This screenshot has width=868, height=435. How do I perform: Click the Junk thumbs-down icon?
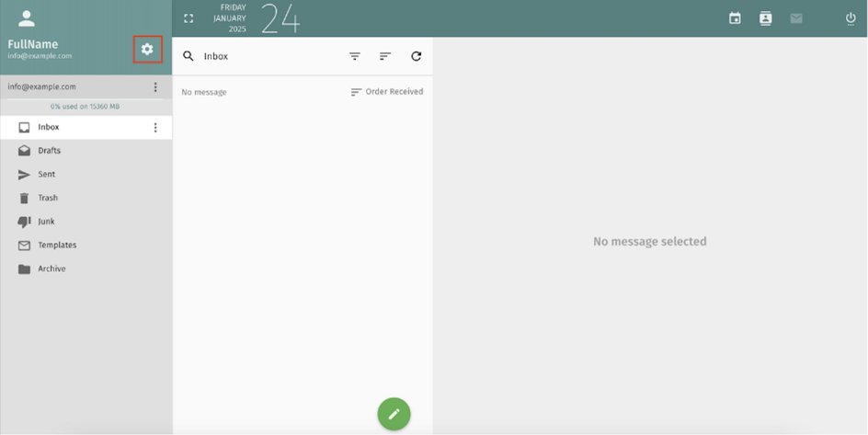click(24, 222)
